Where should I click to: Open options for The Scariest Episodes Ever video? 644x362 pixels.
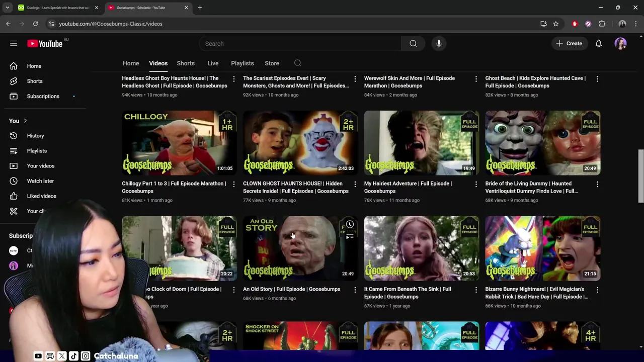click(355, 79)
